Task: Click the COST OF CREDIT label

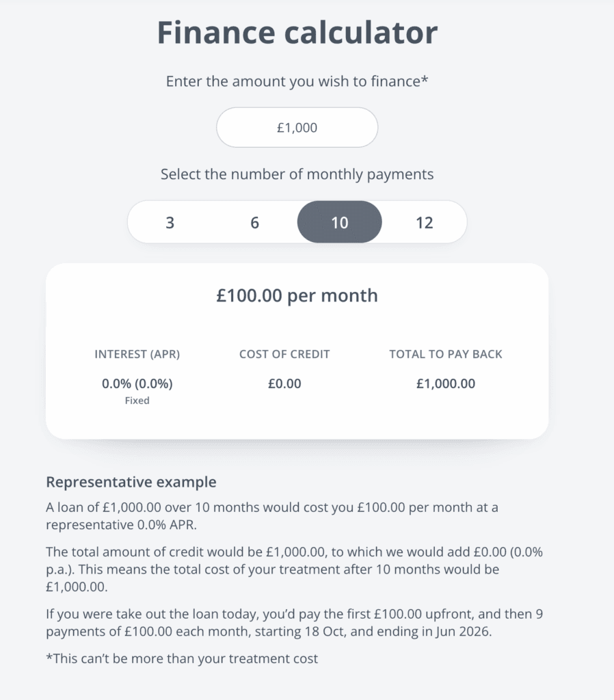Action: pyautogui.click(x=284, y=354)
